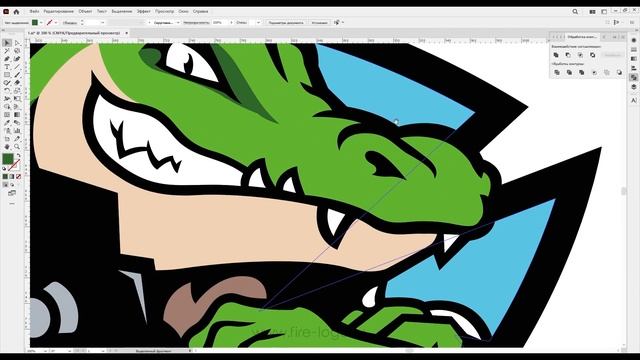Click the green fill swatch in toolbox
This screenshot has height=360, width=640.
pos(8,159)
